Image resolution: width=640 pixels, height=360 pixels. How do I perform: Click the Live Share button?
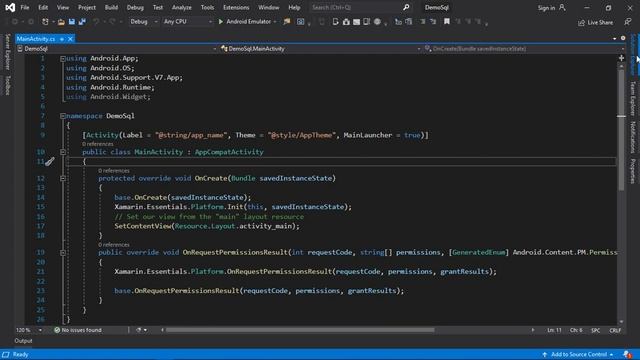pos(596,22)
